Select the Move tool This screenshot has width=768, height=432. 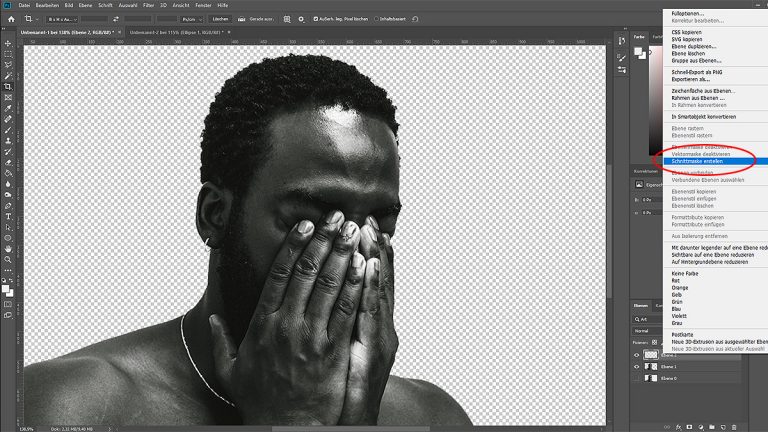point(8,43)
